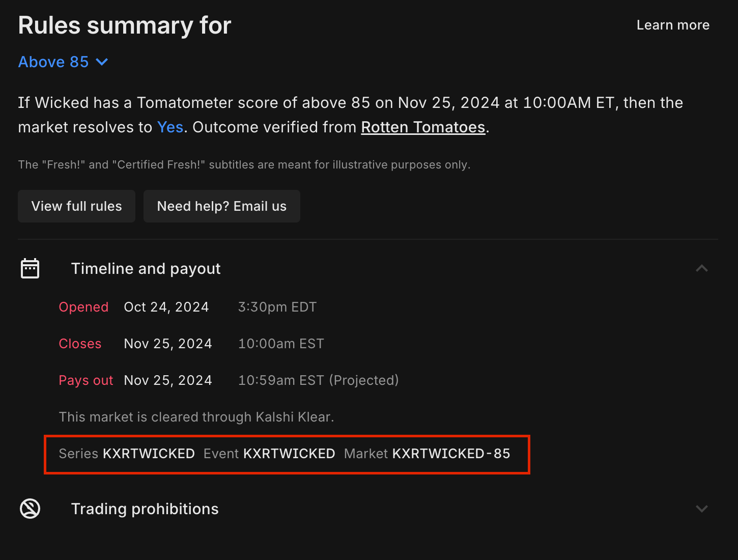Click the Trading prohibitions heading

145,509
